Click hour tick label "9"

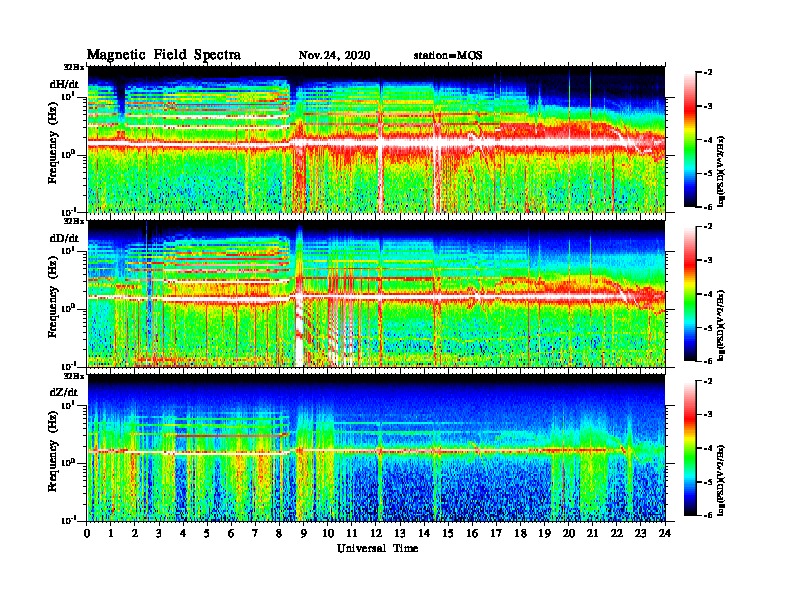click(x=304, y=533)
